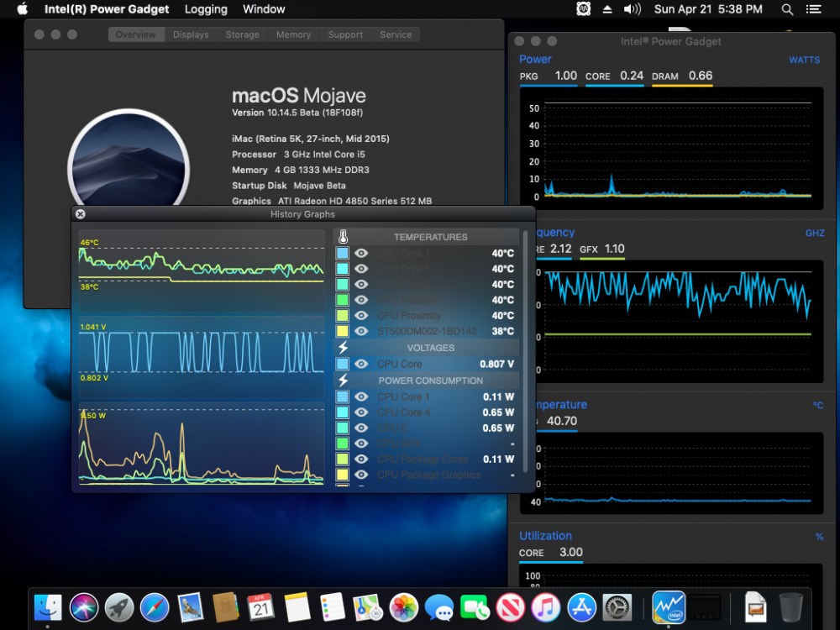
Task: Click HWMonitor status icon in menu bar
Action: coord(584,9)
